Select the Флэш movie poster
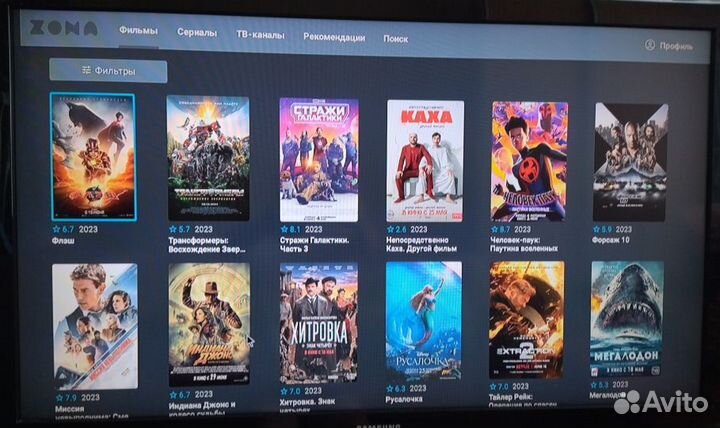 [93, 157]
